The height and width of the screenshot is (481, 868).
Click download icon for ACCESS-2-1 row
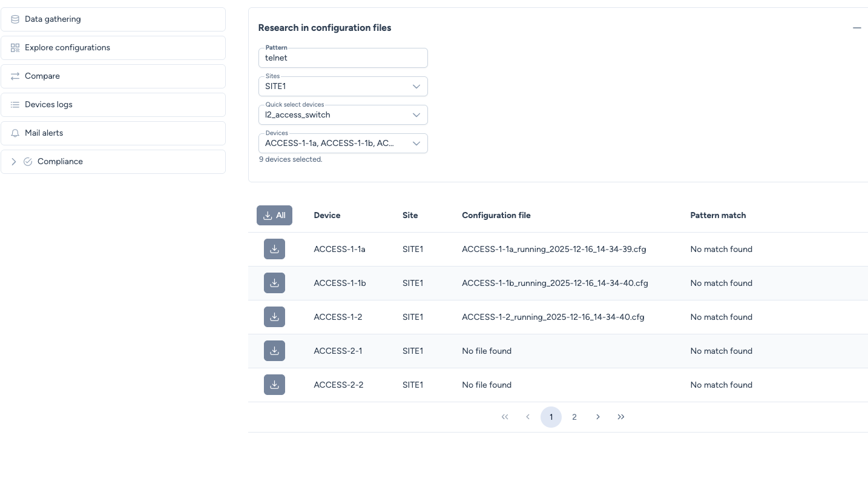point(274,351)
